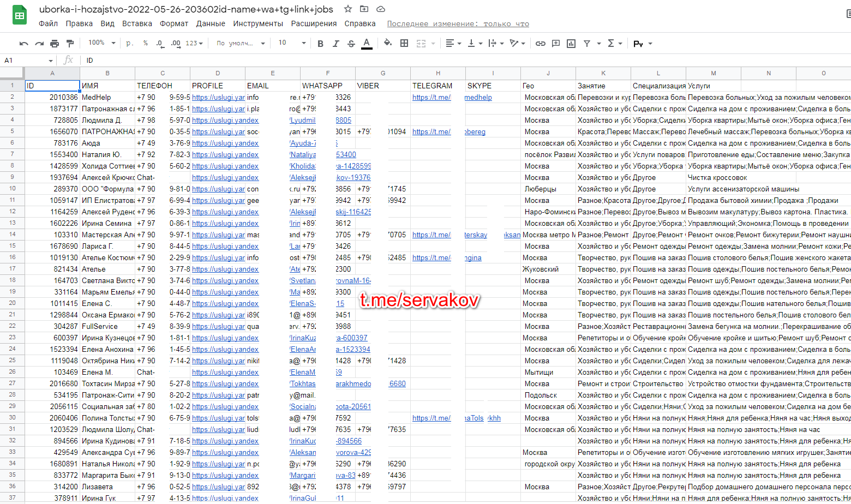Star this spreadsheet

tap(347, 9)
